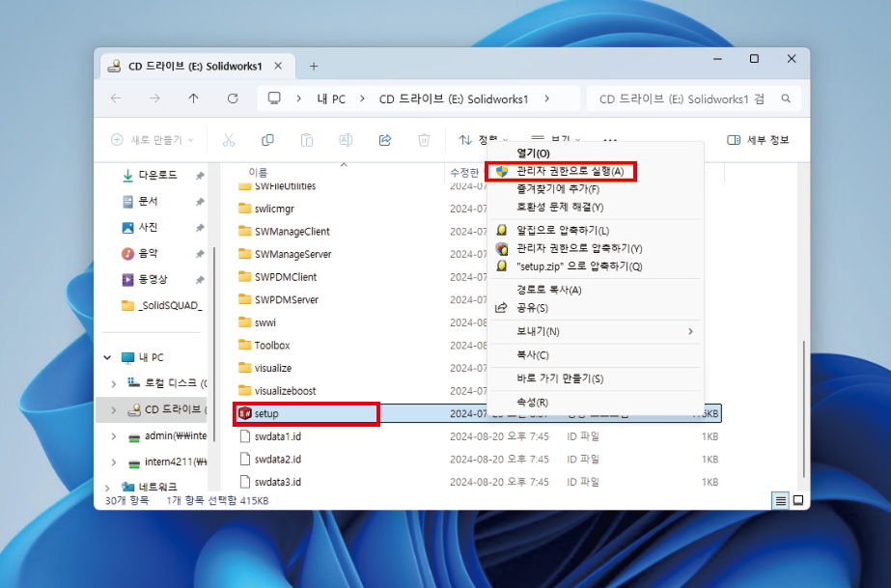Viewport: 891px width, 588px height.
Task: Open 음악 in quick access
Action: click(x=149, y=253)
